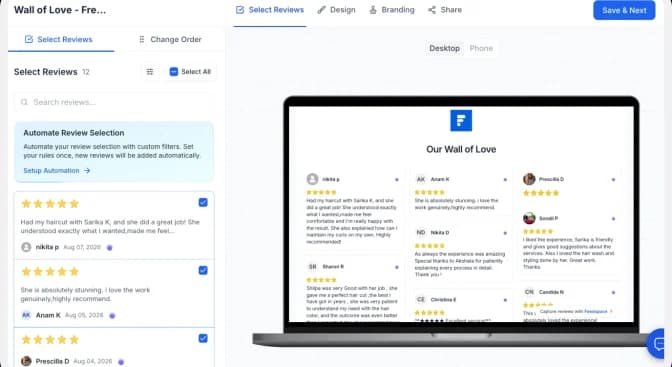
Task: Click the Save & Next button
Action: tap(624, 10)
